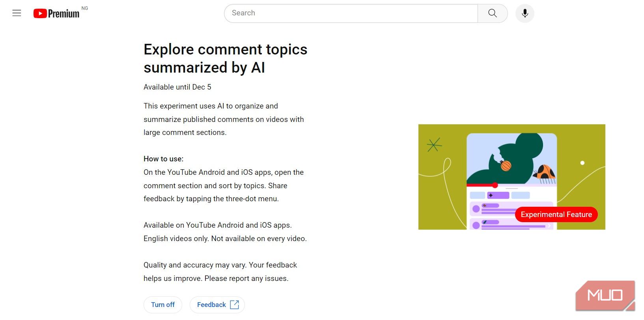Click the red progress bar in the illustration
This screenshot has width=644, height=320.
click(x=481, y=184)
